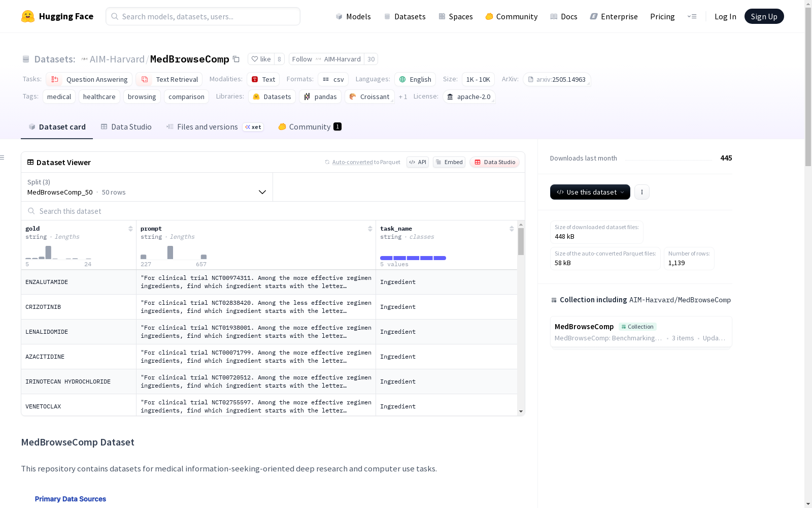
Task: Open the MedBrowseComp collection card
Action: tap(641, 332)
